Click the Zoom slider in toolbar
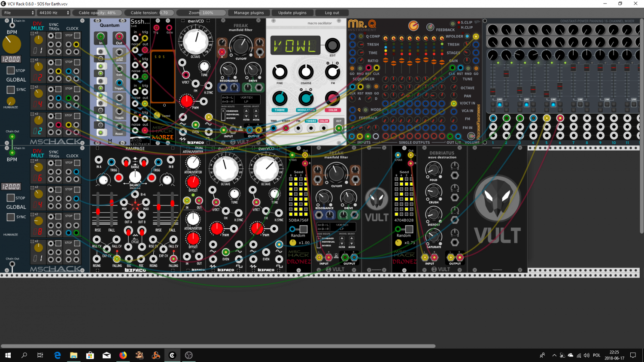Viewport: 644px width, 362px height. click(201, 13)
